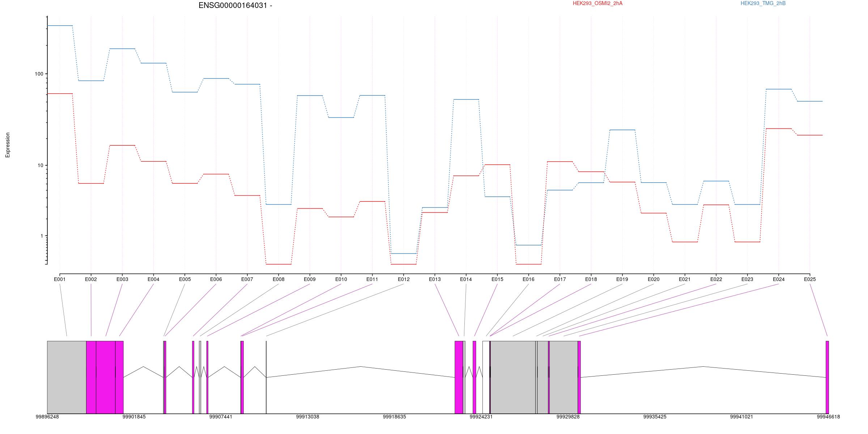Click the y-axis tick label 10
Image resolution: width=868 pixels, height=434 pixels.
(x=40, y=165)
